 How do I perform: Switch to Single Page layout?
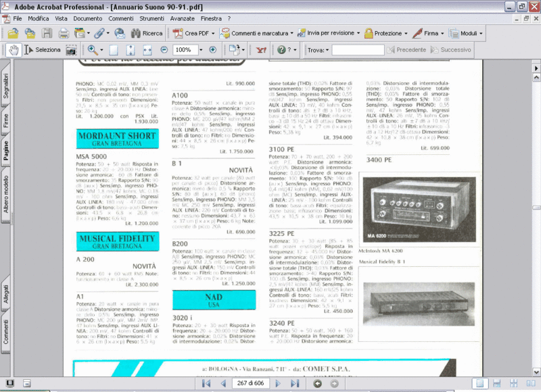(480, 383)
